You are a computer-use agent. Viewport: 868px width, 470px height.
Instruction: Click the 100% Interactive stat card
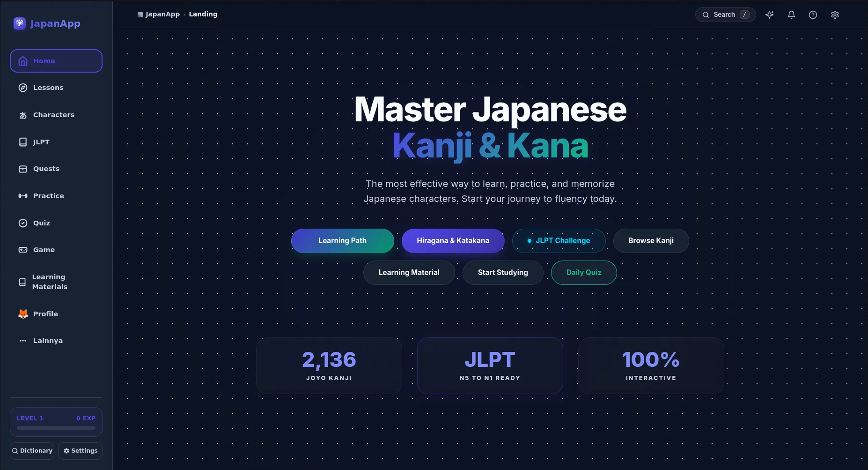point(651,366)
